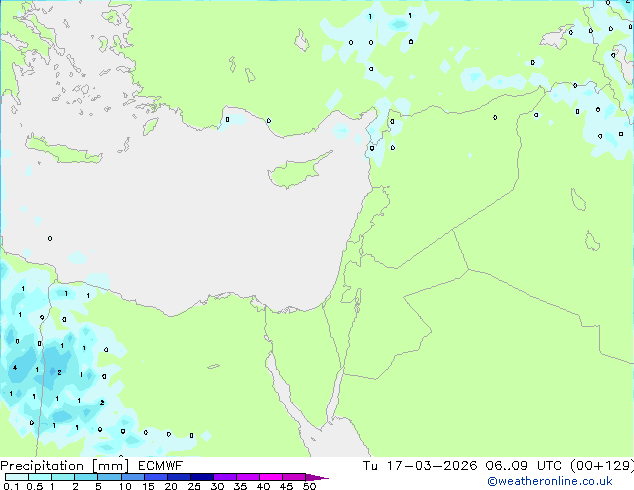The height and width of the screenshot is (490, 634).
Task: Click the 0.1 legend scale label
Action: pyautogui.click(x=11, y=486)
